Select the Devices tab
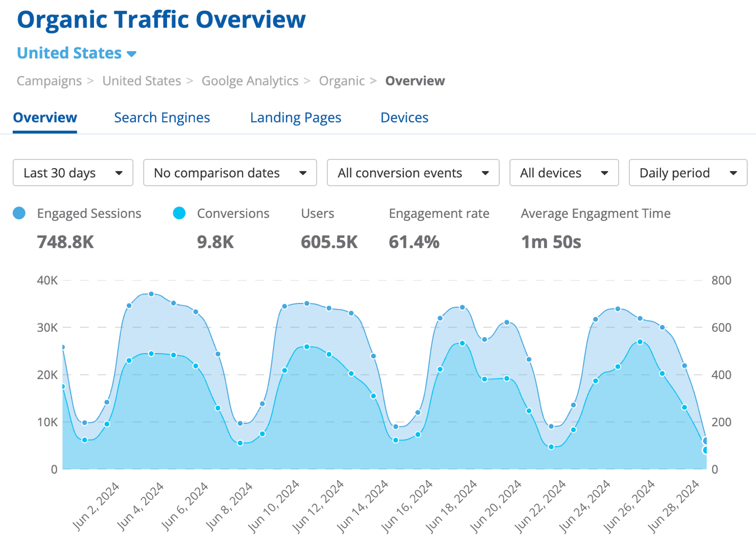Viewport: 756px width, 553px height. (x=404, y=118)
